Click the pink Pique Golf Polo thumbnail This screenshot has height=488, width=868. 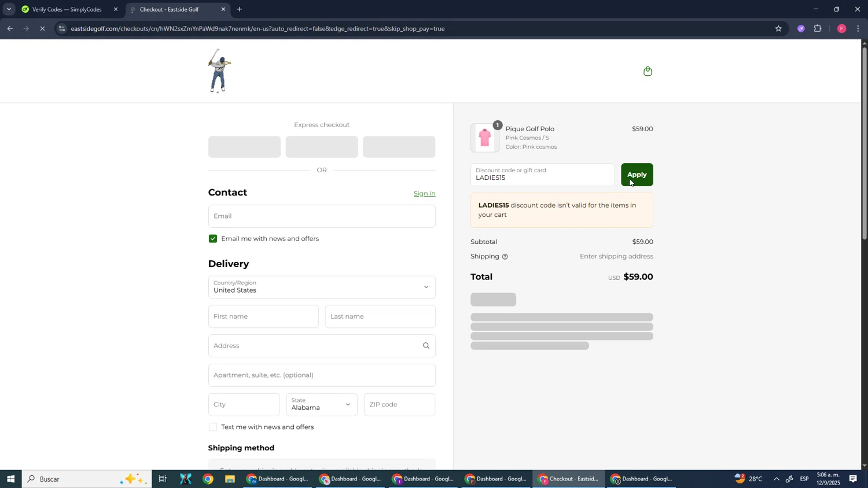[485, 138]
